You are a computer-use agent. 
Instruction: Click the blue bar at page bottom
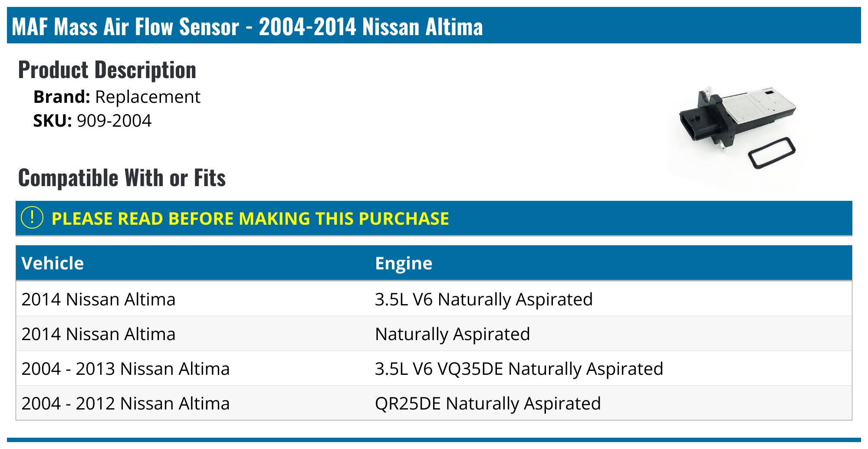point(434,440)
